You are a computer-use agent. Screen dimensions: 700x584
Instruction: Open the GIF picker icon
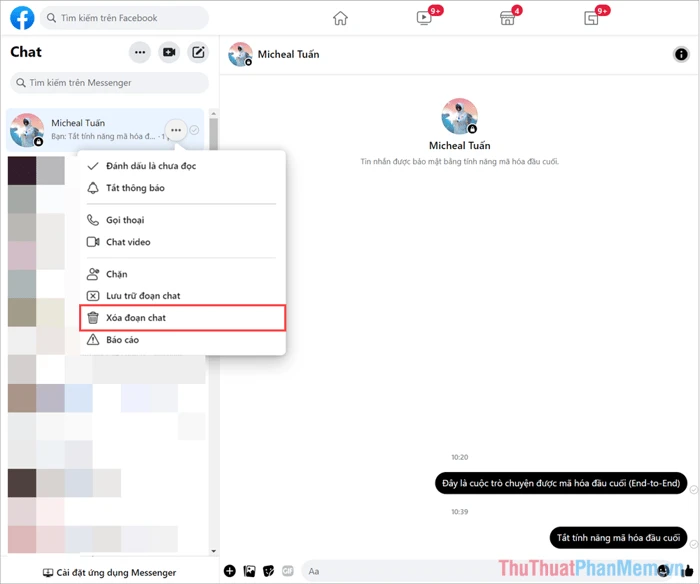click(288, 571)
